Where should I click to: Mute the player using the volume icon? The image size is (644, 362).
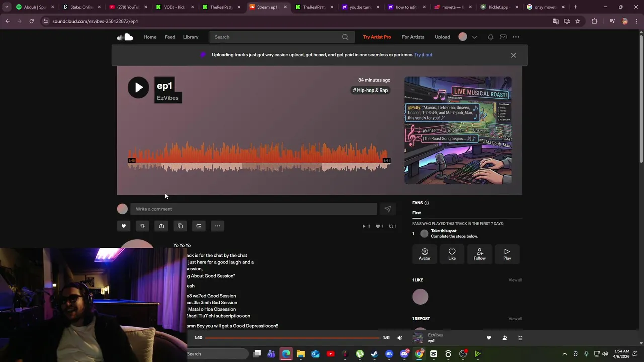point(400,338)
